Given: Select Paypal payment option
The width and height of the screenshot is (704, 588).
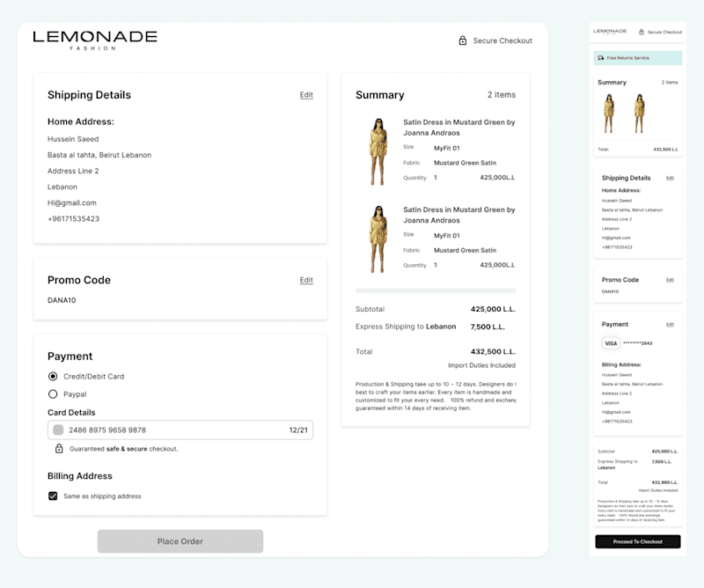Looking at the screenshot, I should [53, 394].
